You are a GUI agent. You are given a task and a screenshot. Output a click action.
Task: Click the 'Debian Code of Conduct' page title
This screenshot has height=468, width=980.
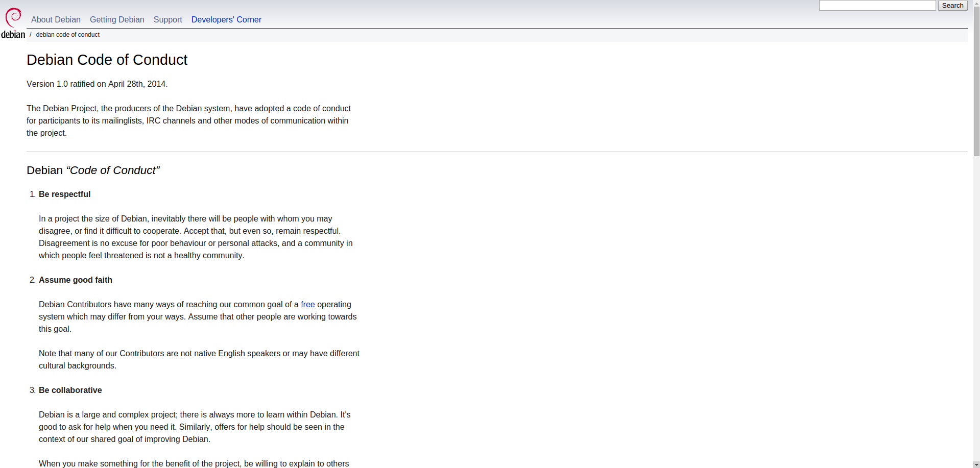pos(107,60)
